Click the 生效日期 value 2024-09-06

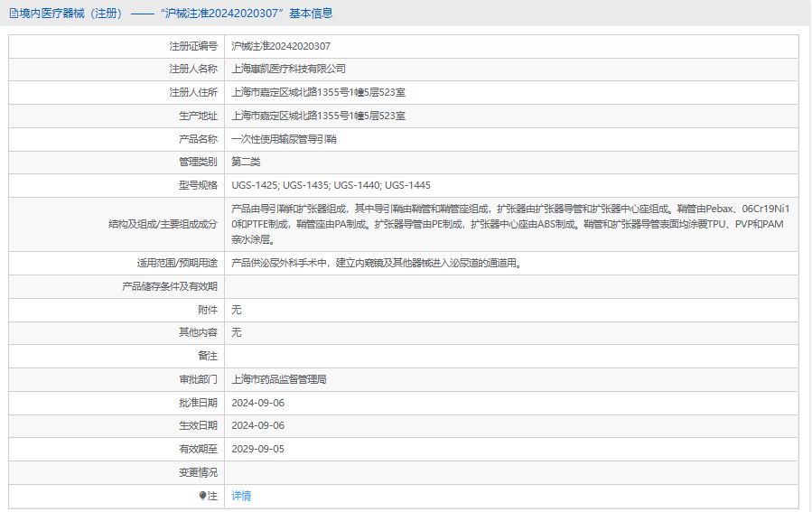point(258,425)
